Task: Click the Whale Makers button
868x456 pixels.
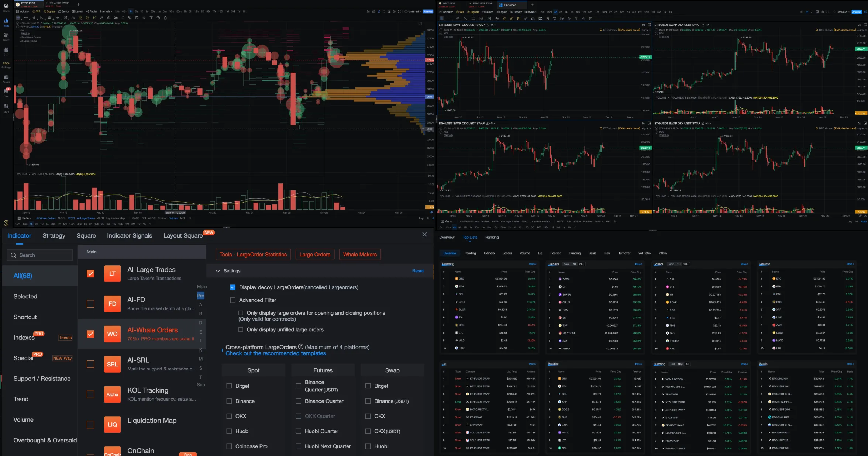Action: coord(360,254)
